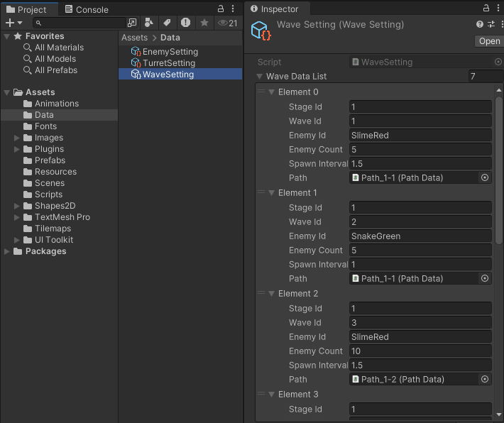This screenshot has height=423, width=504.
Task: Click the Wave Setting ScriptableObject header icon
Action: (x=261, y=31)
